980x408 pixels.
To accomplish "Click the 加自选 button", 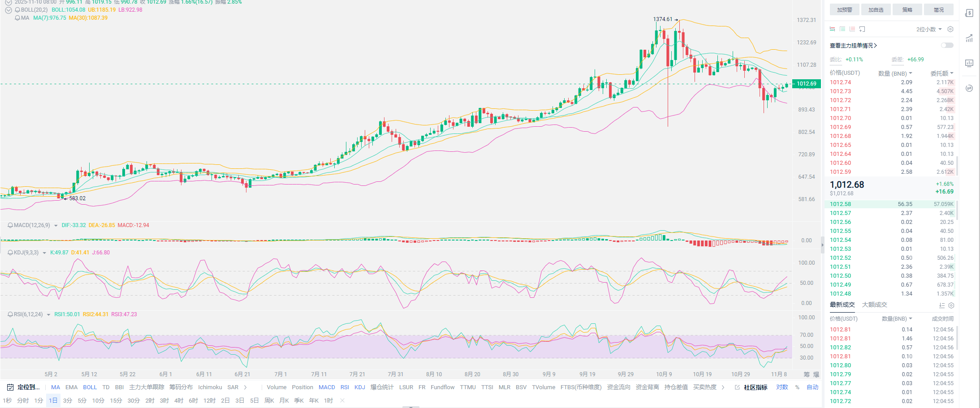I will point(876,10).
